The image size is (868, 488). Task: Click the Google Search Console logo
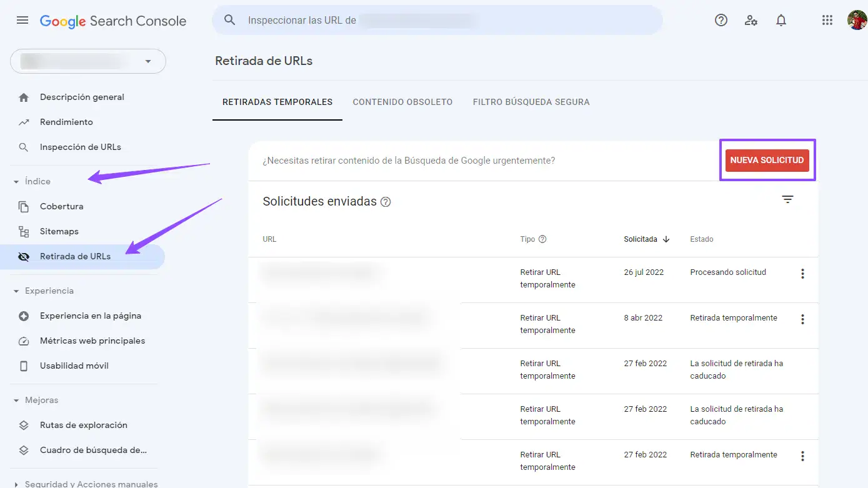click(x=113, y=21)
